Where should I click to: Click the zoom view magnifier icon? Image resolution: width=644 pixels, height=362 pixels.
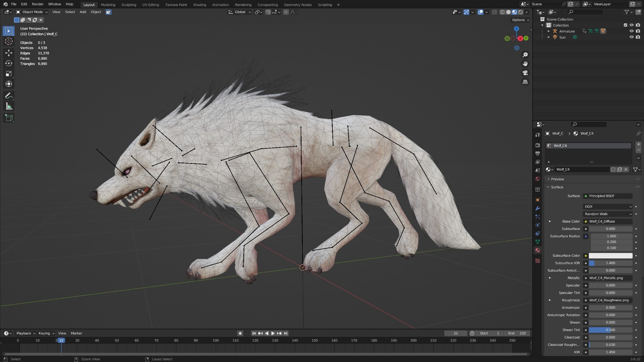[x=525, y=55]
